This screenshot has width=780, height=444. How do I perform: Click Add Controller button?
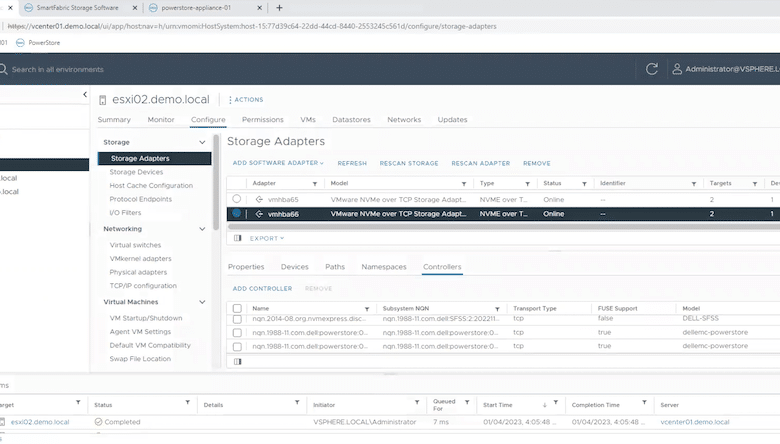[262, 288]
